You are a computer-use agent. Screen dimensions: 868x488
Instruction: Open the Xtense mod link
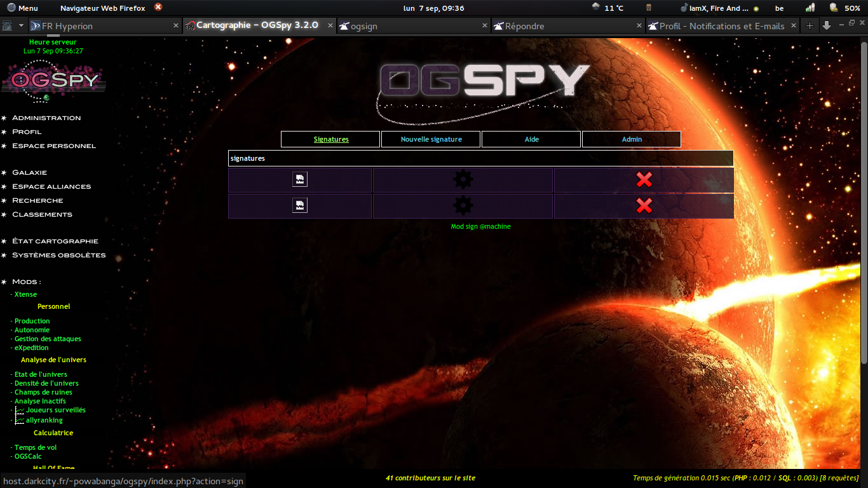tap(25, 294)
